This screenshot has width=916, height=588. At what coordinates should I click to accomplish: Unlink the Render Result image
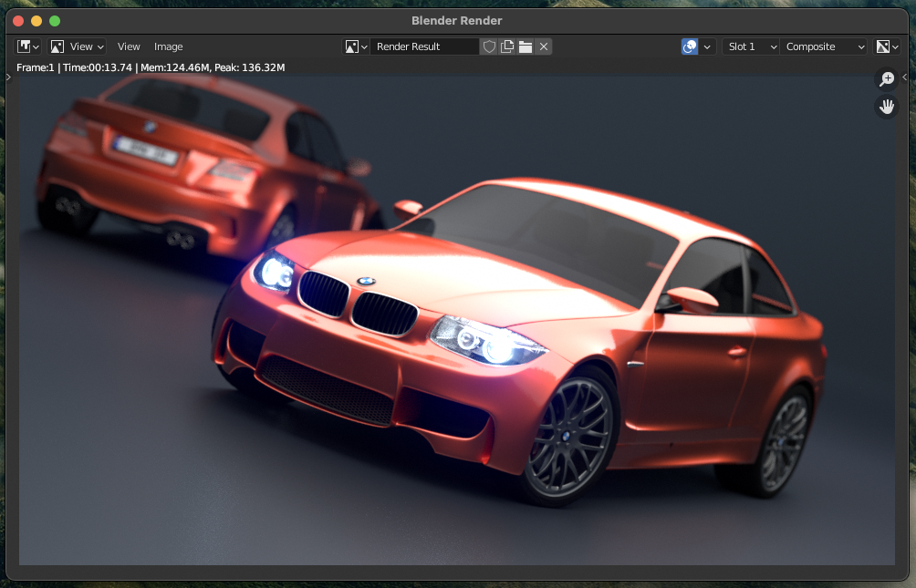tap(543, 46)
